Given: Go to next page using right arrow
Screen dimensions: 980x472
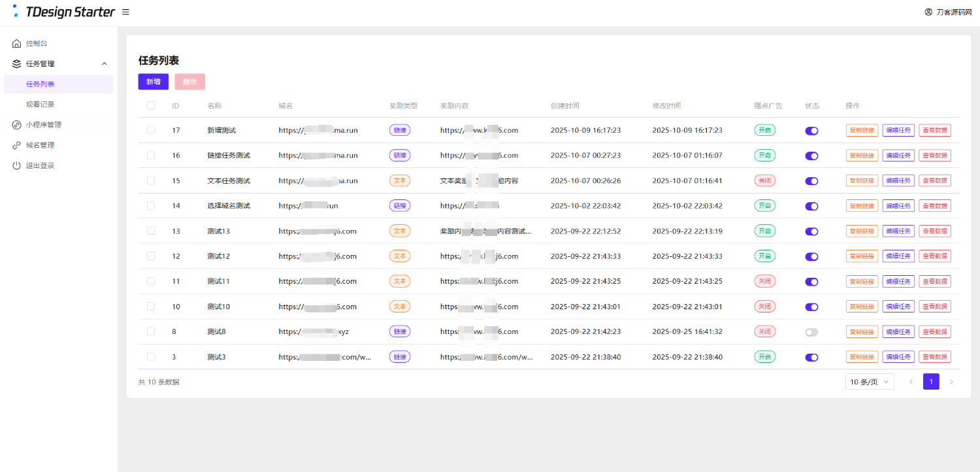Looking at the screenshot, I should pyautogui.click(x=951, y=382).
